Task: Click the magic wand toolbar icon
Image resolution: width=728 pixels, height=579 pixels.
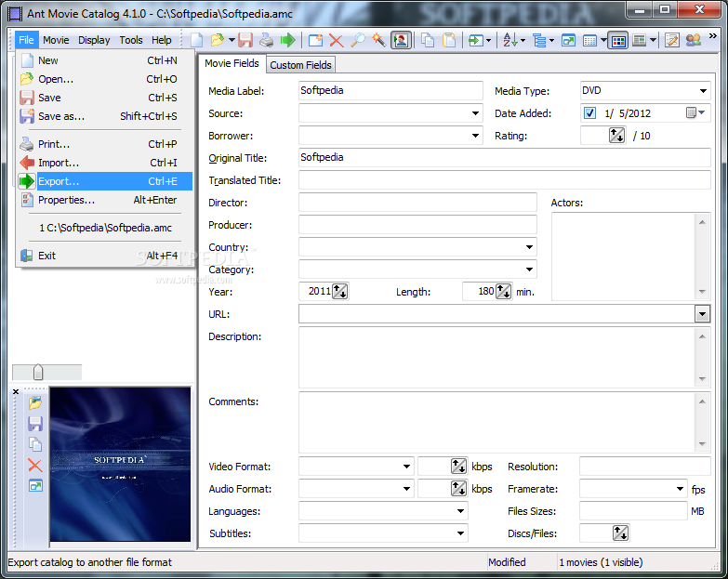Action: (x=378, y=40)
